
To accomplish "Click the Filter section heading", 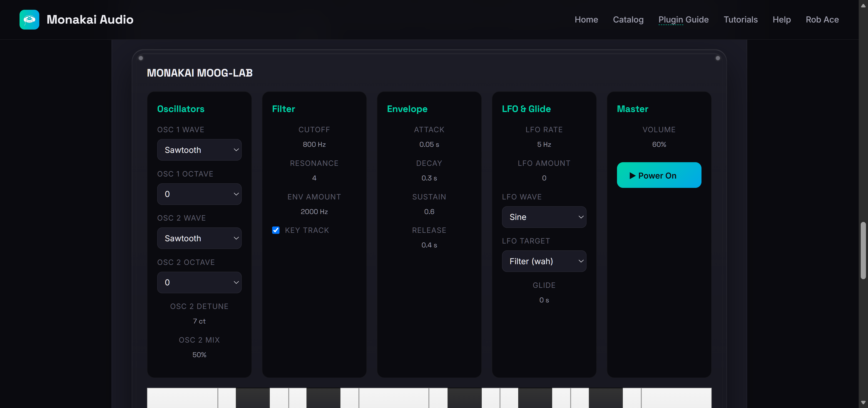I will (283, 109).
